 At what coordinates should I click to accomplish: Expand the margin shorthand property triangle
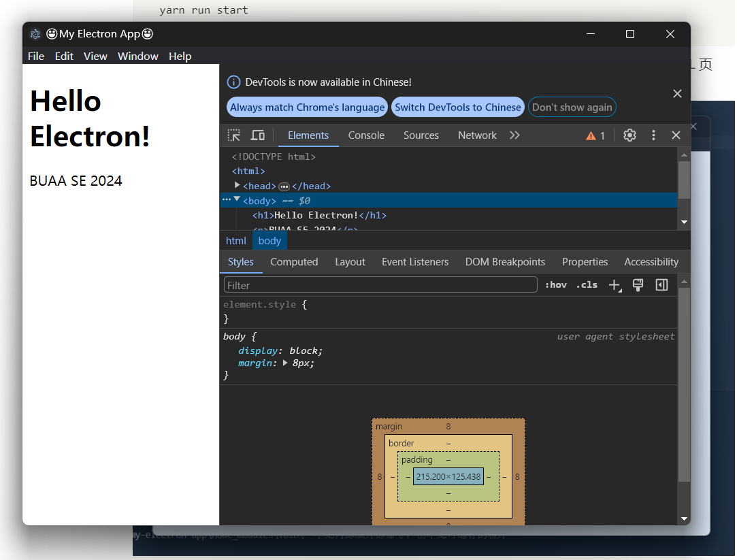[285, 363]
